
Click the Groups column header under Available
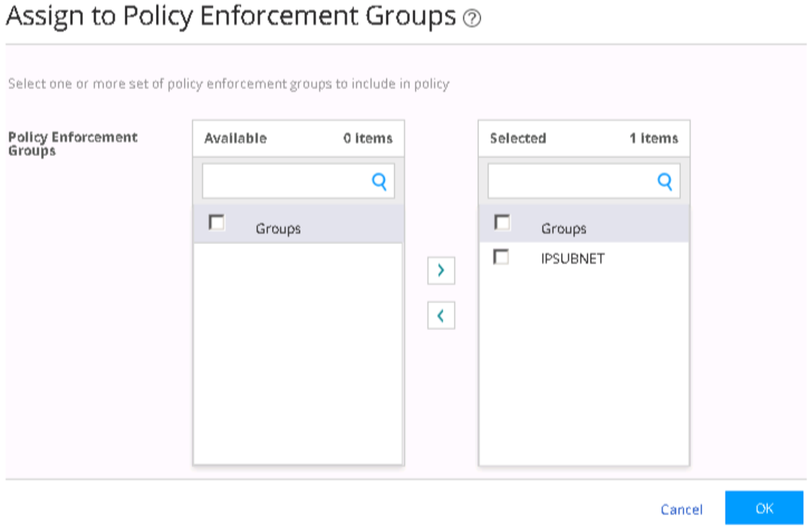[278, 228]
